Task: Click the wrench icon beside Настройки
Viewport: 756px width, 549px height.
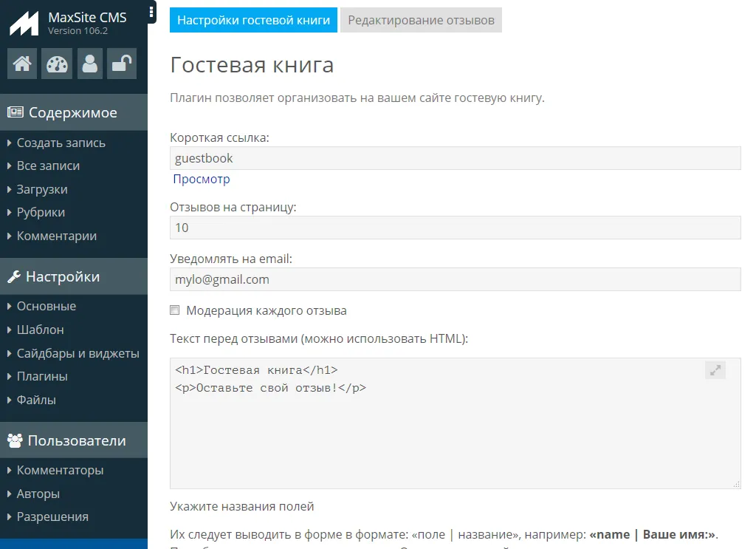Action: pyautogui.click(x=14, y=277)
